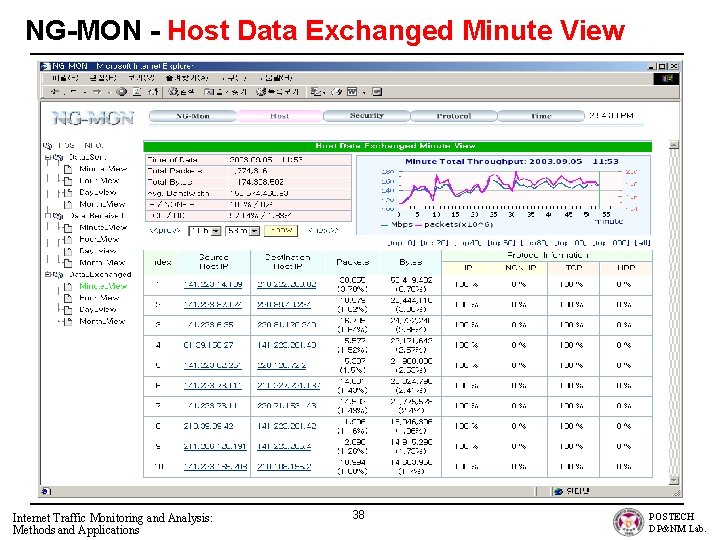Click the Data_Exchanged folder icon
The width and height of the screenshot is (720, 540).
(57, 275)
